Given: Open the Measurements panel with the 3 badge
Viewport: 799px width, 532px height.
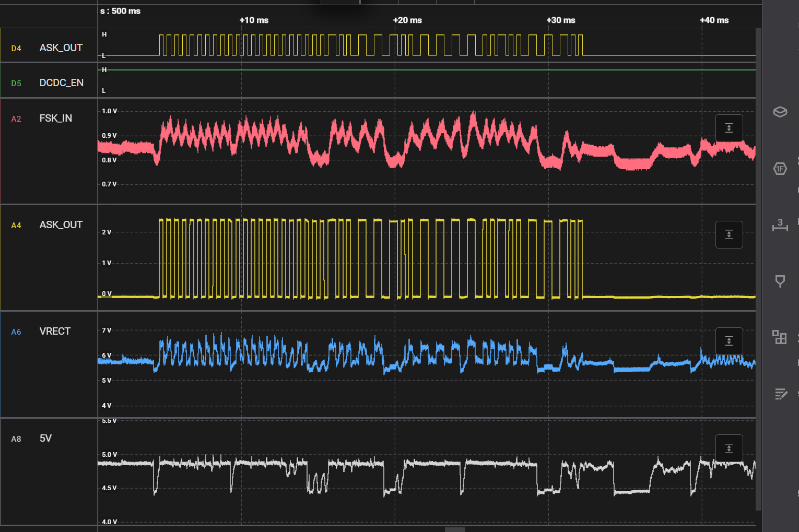Looking at the screenshot, I should click(x=780, y=224).
